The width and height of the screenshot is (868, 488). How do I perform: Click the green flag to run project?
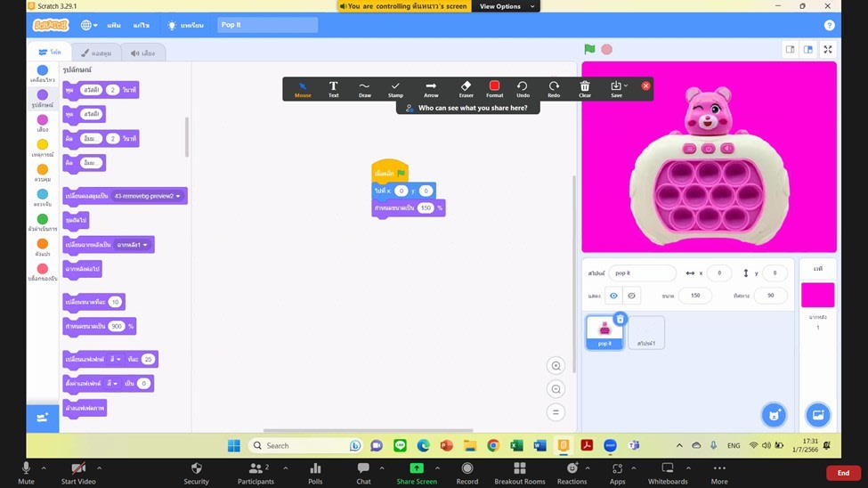589,49
